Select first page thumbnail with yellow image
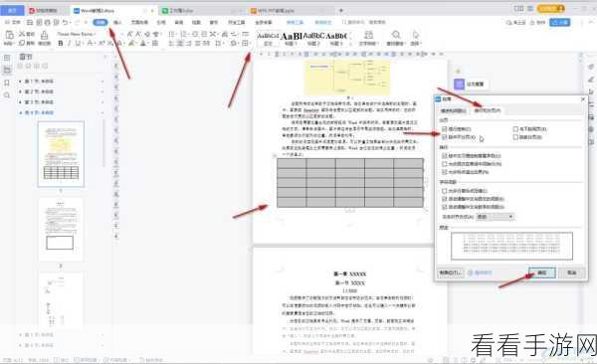Viewport: 597px width, 364px height. click(x=61, y=154)
